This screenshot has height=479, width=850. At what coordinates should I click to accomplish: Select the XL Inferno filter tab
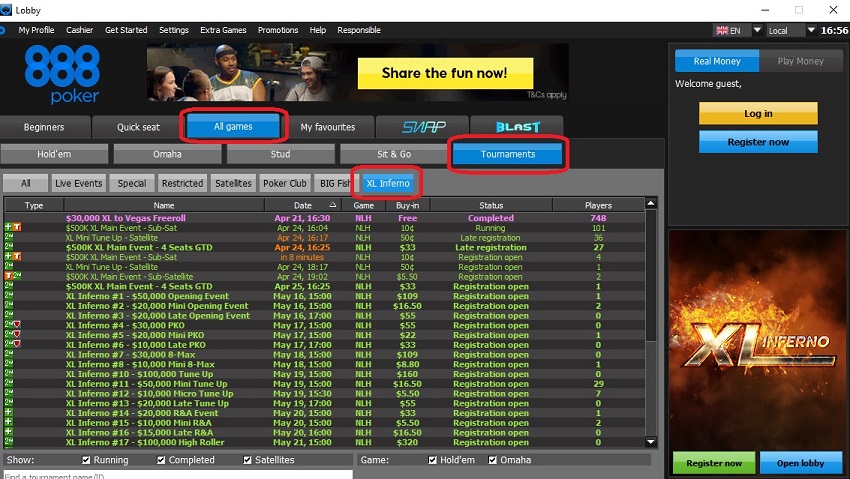[x=388, y=183]
